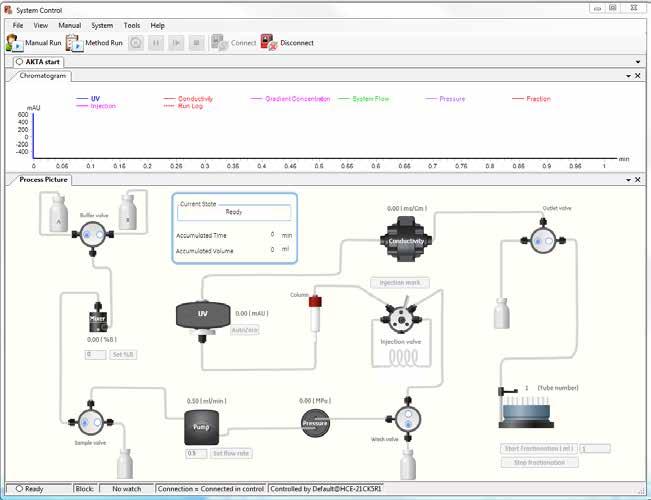This screenshot has width=651, height=500.
Task: Click the Pump component
Action: click(x=201, y=427)
